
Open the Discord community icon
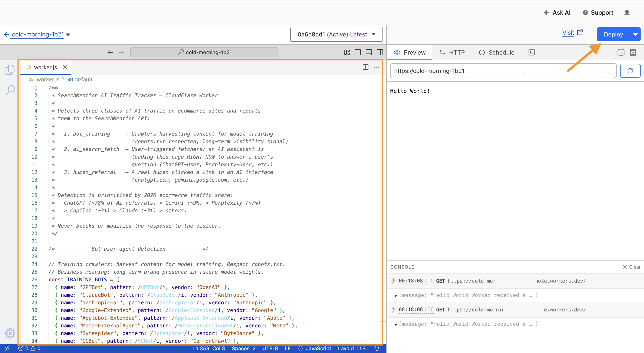pyautogui.click(x=633, y=52)
